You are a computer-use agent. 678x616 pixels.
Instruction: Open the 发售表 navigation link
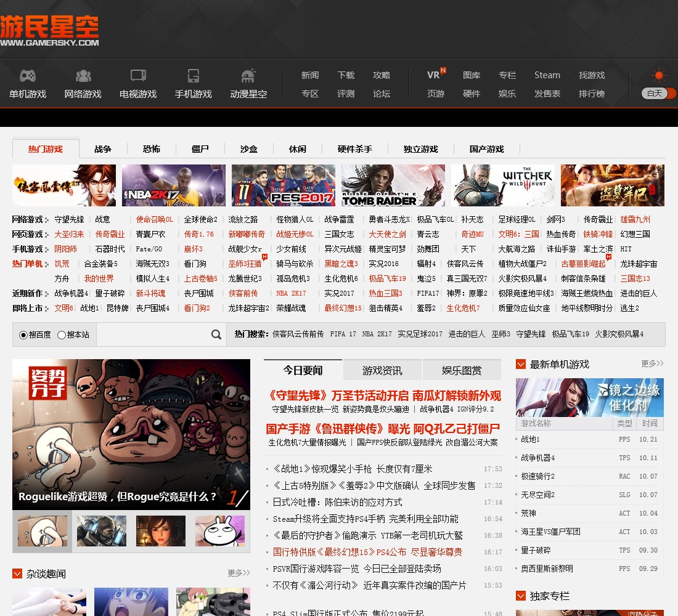[547, 94]
